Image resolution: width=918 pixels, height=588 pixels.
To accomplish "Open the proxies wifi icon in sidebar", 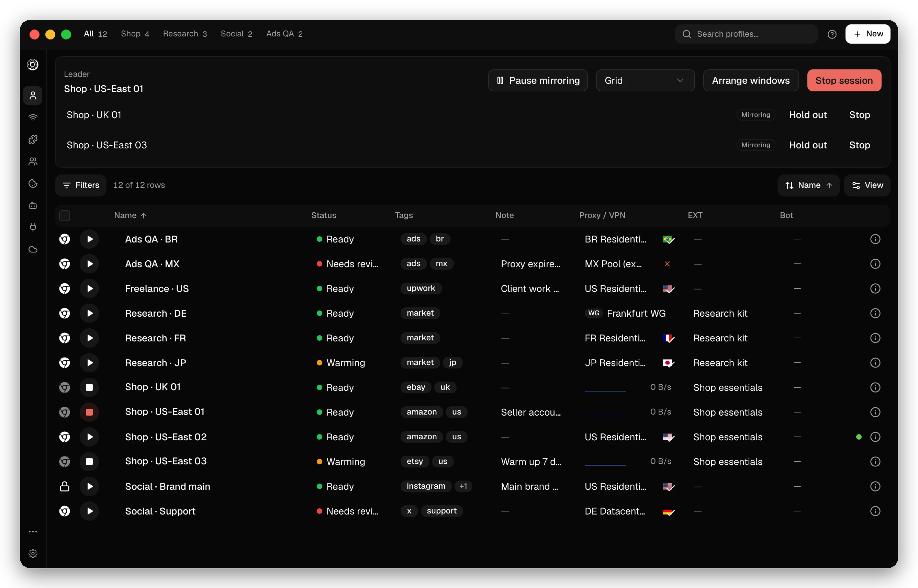I will (x=33, y=117).
